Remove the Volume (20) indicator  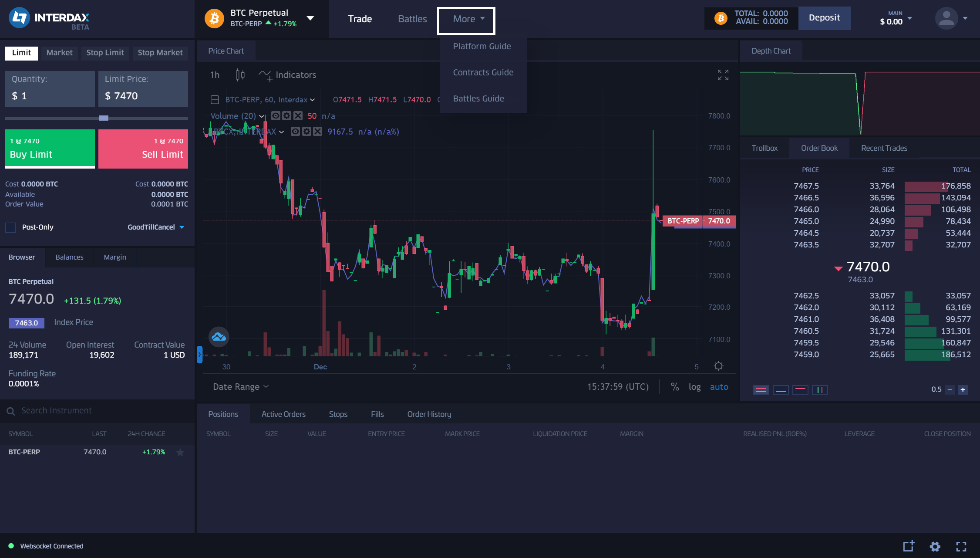tap(298, 116)
